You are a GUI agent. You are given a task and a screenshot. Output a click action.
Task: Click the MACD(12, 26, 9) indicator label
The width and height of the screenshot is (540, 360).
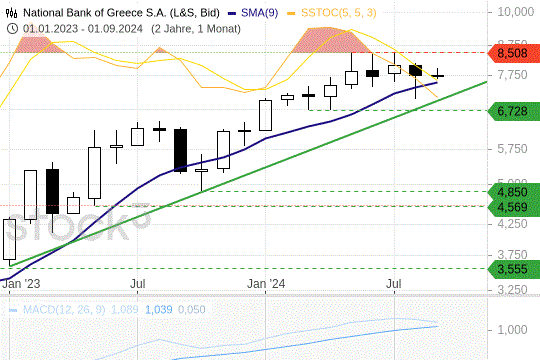[x=64, y=310]
